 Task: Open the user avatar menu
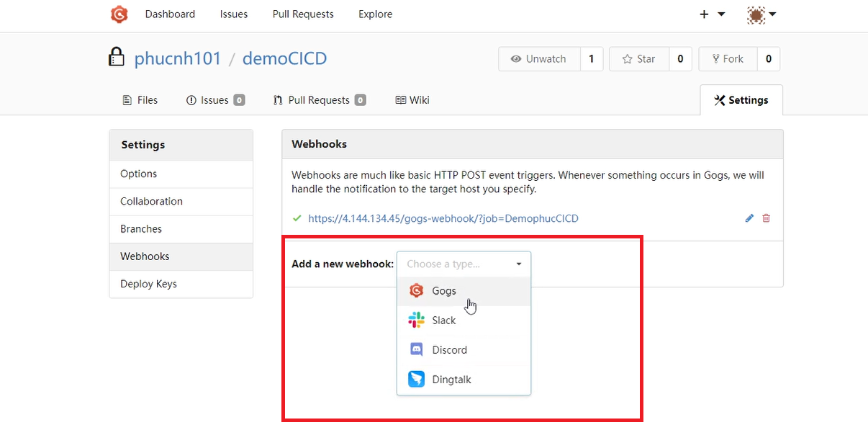761,14
